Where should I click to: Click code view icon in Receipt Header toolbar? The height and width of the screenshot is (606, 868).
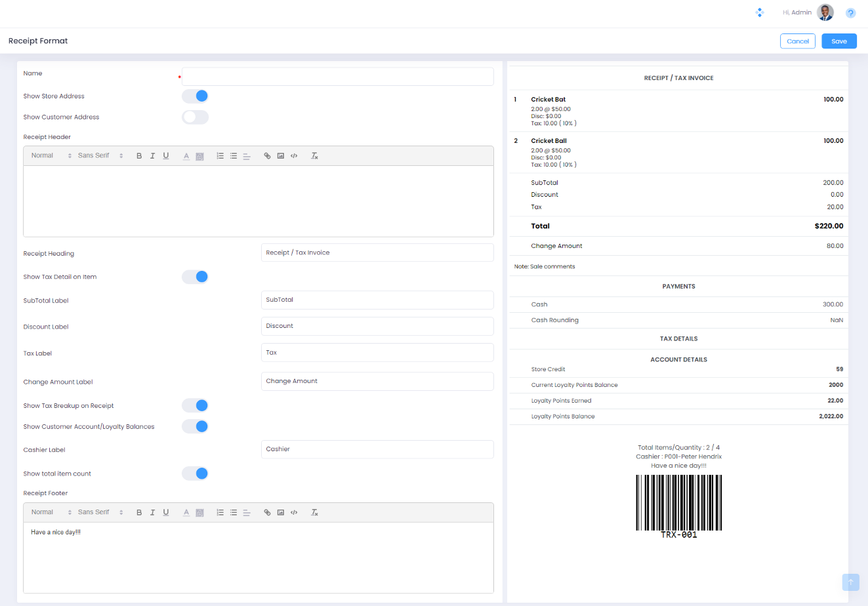(294, 156)
